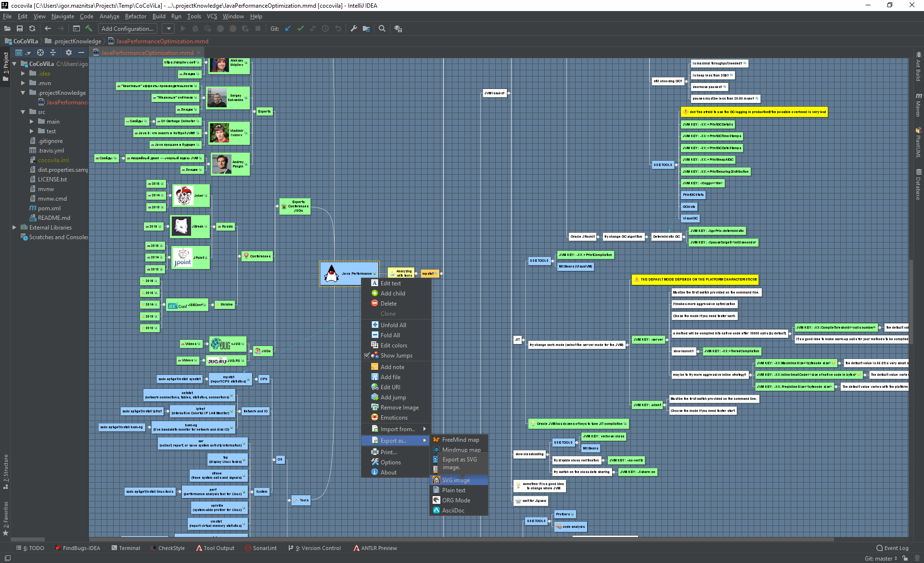Screen dimensions: 924x563
Task: Select README.md in the project tree
Action: (x=54, y=218)
